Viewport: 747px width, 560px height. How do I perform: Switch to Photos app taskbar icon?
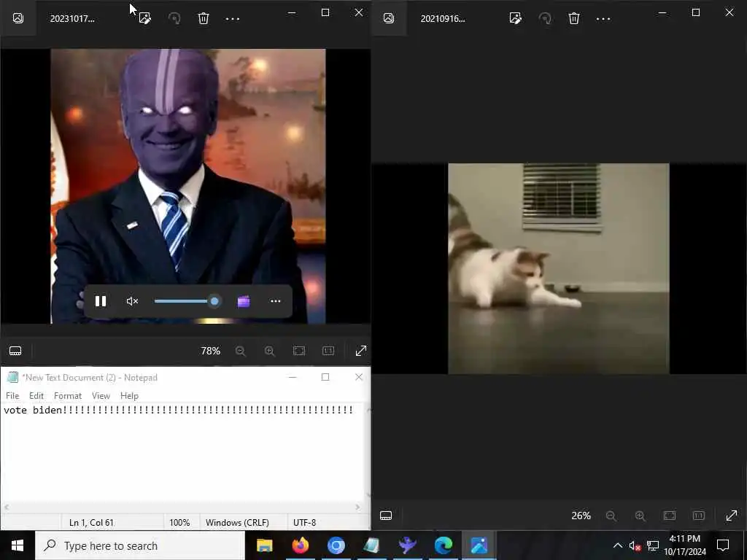tap(479, 545)
